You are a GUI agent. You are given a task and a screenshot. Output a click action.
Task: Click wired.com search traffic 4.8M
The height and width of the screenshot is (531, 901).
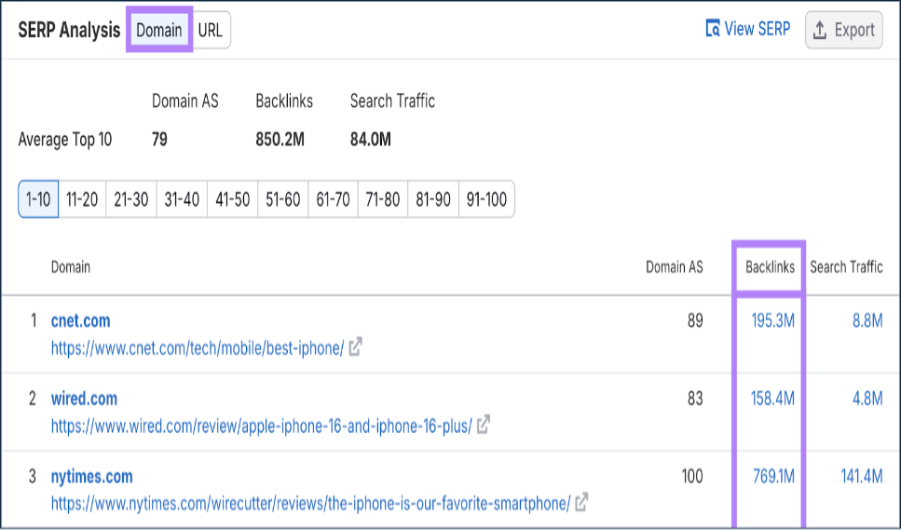(x=865, y=398)
